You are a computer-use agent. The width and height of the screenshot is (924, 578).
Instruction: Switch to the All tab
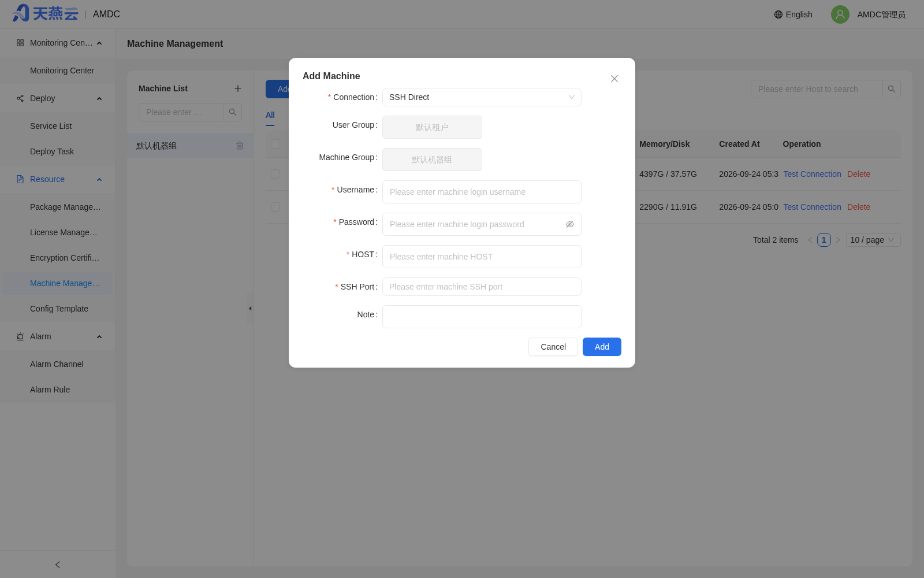(270, 115)
